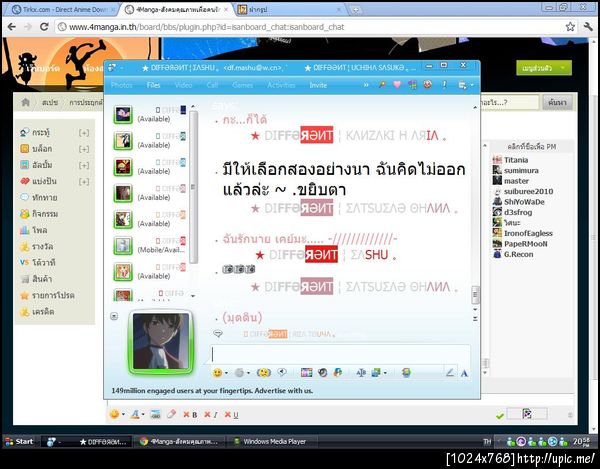Select the Mobile/Avail contact in list
This screenshot has height=469, width=600.
150,245
